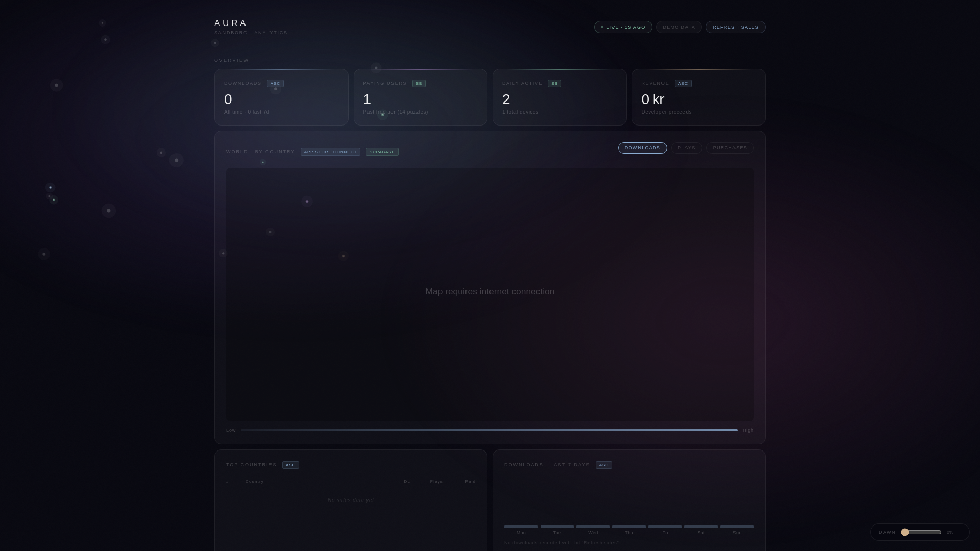
Task: Click the Live status pill
Action: [x=623, y=27]
